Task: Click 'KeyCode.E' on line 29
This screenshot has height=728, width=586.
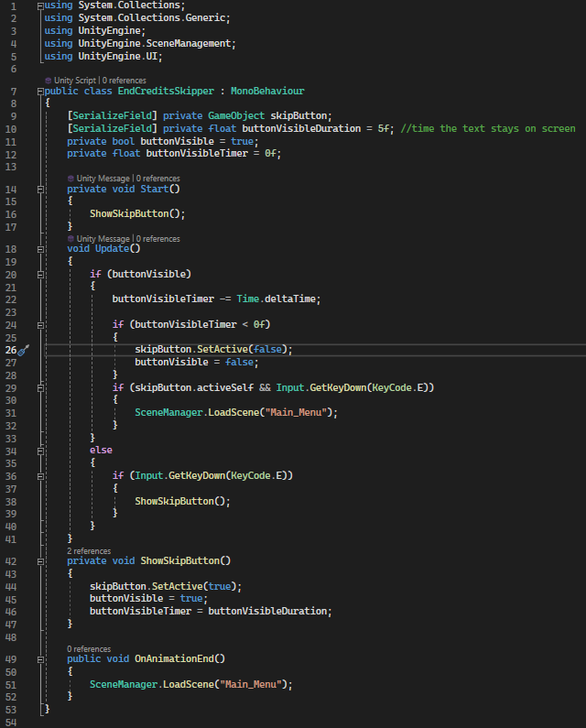Action: tap(400, 387)
